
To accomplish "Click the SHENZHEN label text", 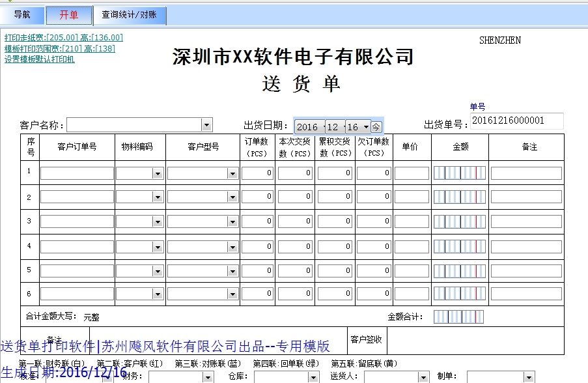I will click(x=500, y=40).
